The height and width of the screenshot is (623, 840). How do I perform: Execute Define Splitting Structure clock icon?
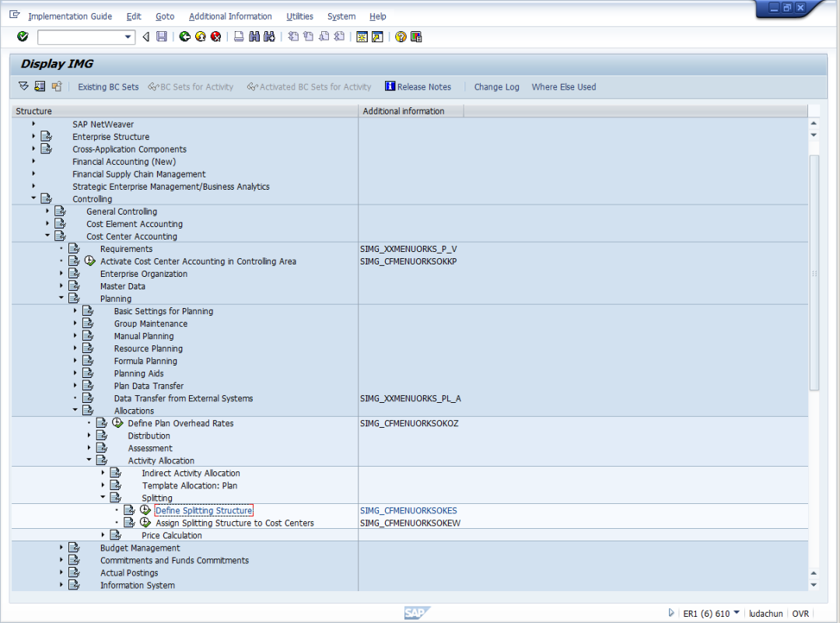(x=145, y=510)
